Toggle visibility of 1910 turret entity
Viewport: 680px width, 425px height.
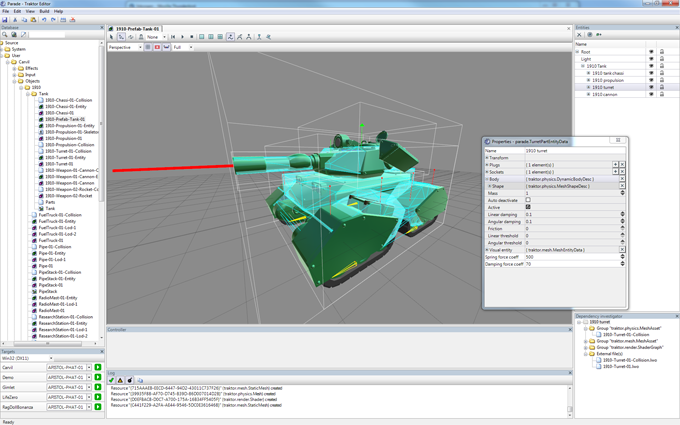click(651, 87)
